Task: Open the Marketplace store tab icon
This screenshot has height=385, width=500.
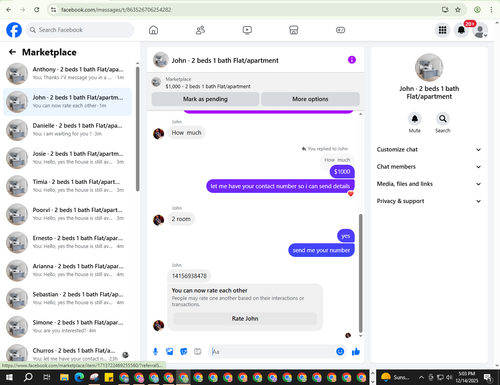Action: click(294, 30)
